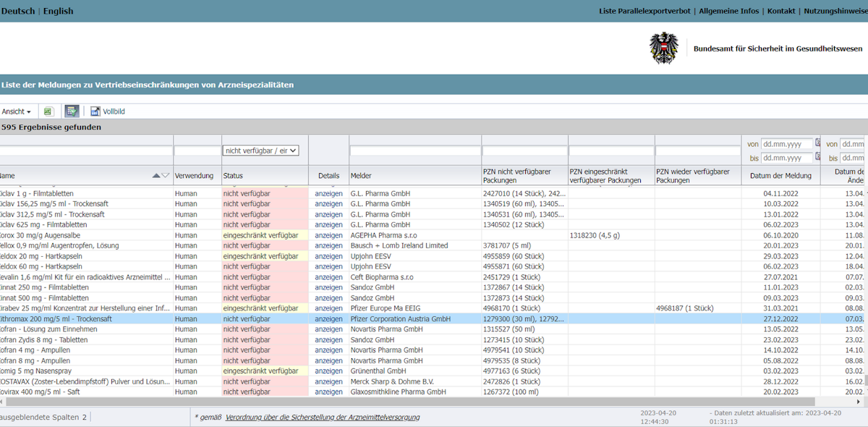This screenshot has width=868, height=427.
Task: Open the Ansicht menu
Action: point(16,111)
